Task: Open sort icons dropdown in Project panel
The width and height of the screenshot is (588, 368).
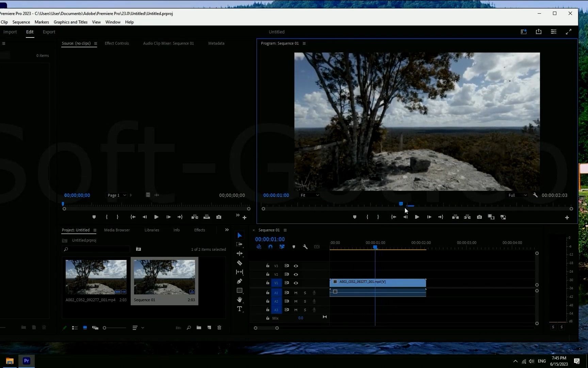Action: click(138, 328)
